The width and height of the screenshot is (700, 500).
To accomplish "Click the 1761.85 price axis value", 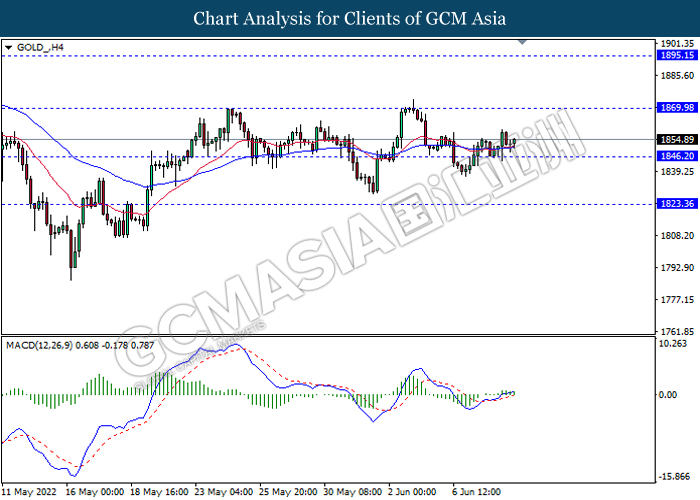I will [677, 331].
